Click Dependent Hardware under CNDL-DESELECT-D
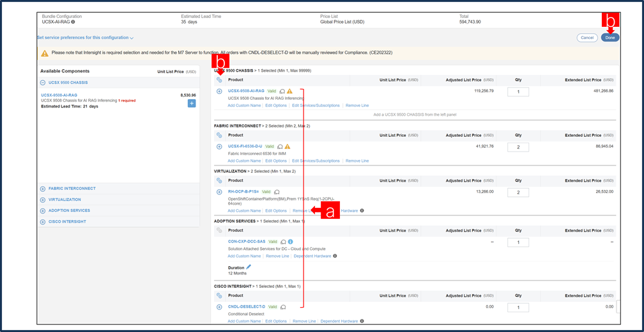644x332 pixels. click(x=339, y=321)
